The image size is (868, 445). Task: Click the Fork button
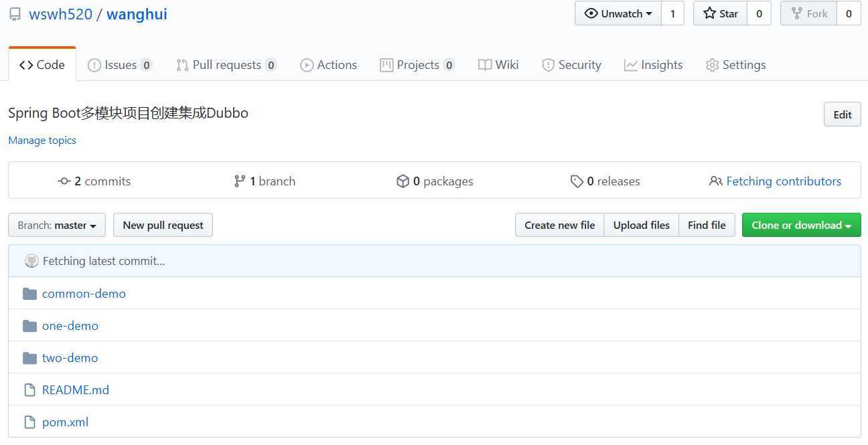809,13
